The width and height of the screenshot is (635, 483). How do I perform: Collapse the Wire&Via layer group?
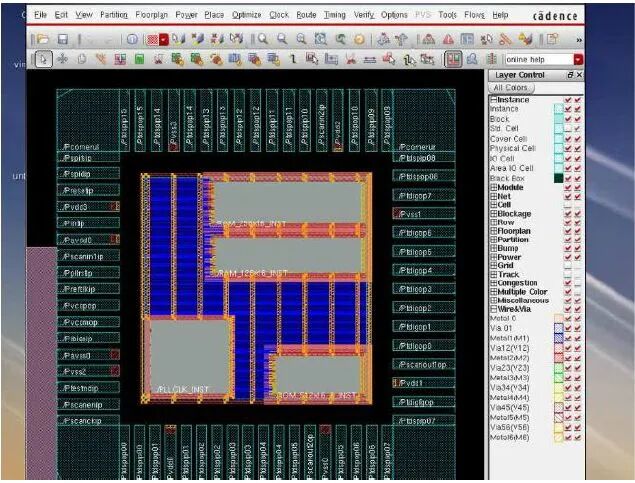(x=494, y=309)
